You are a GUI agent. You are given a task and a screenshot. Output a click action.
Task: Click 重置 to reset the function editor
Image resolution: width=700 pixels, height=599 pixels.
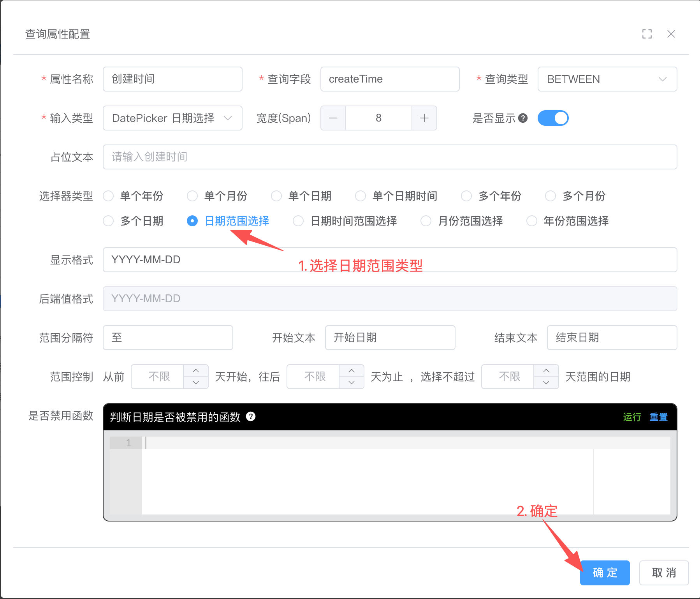658,417
